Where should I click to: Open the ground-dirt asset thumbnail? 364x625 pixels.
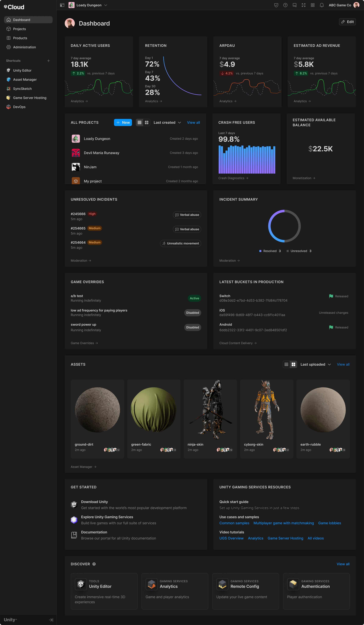pos(97,410)
